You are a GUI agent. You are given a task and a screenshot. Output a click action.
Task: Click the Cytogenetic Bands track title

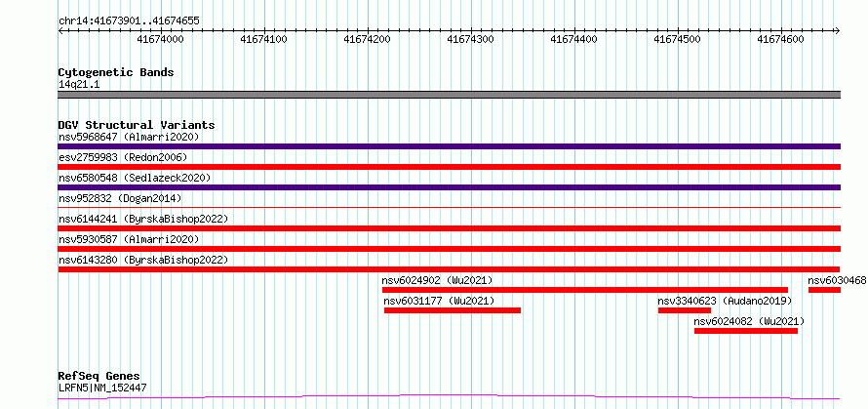click(x=116, y=72)
